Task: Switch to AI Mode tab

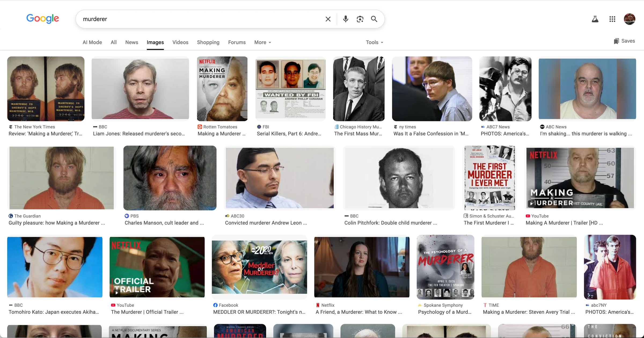Action: [x=92, y=42]
